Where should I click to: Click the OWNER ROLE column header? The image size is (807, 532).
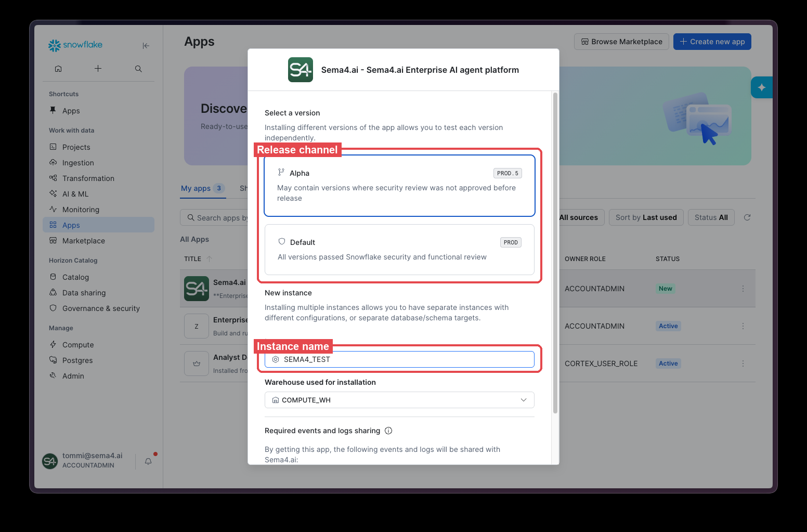(585, 259)
